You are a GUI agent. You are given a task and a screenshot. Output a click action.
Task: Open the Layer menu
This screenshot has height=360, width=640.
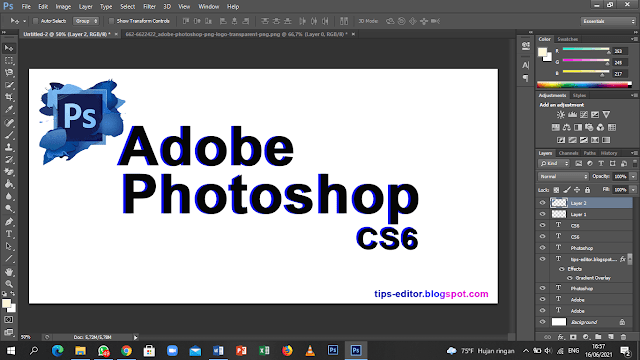coord(85,7)
